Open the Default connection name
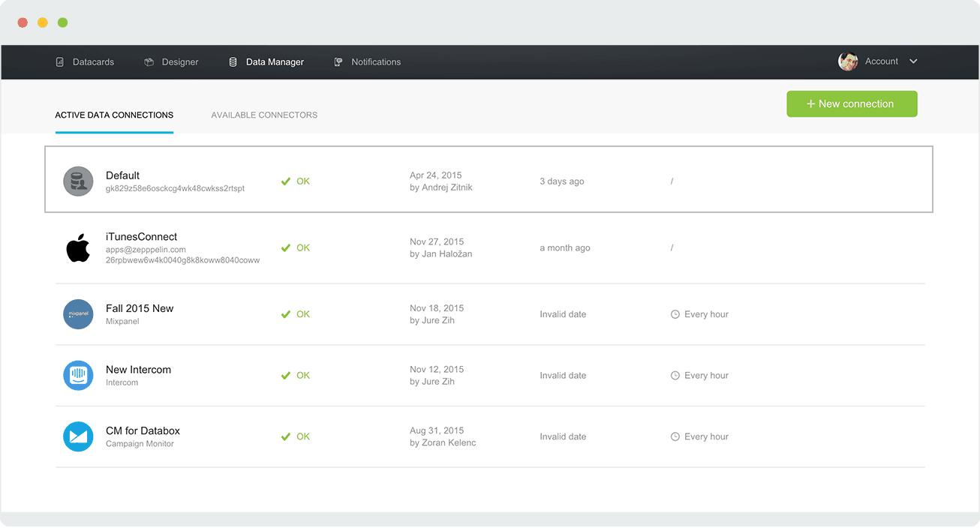Viewport: 980px width, 528px height. pos(122,175)
